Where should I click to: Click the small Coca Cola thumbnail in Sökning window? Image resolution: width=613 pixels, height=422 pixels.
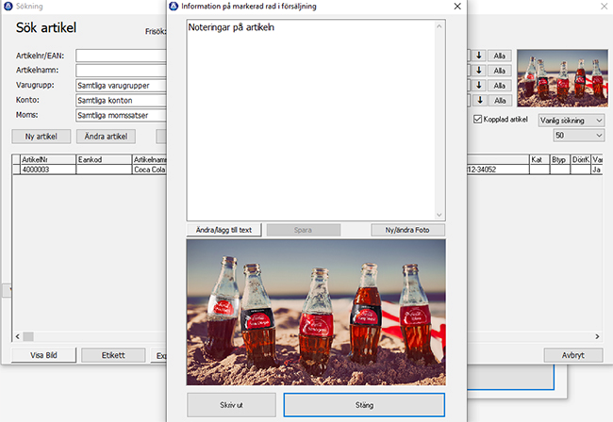[x=563, y=78]
